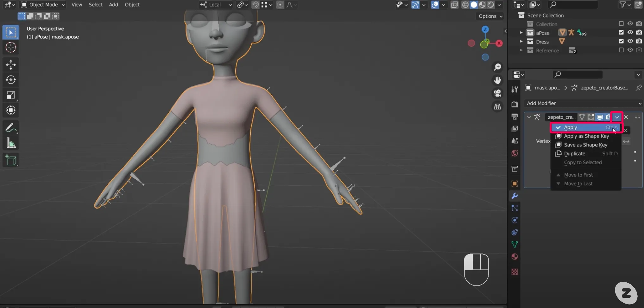Disable Dress collection in renders

pyautogui.click(x=639, y=41)
